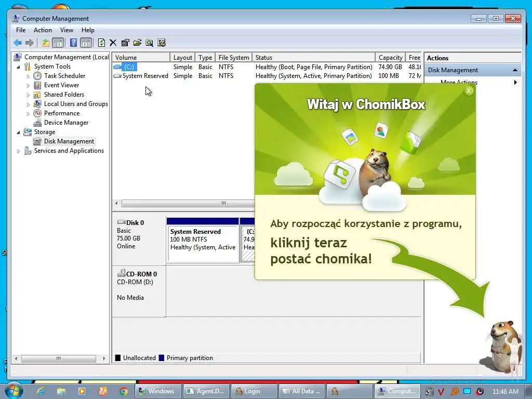Click the blue Help question mark icon
Screen dimensions: 532x399
[x=73, y=43]
